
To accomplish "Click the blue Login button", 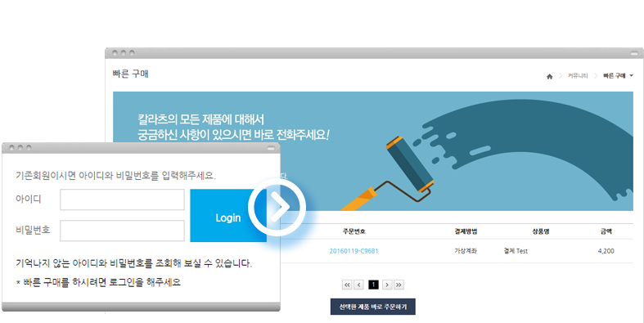I will click(228, 216).
